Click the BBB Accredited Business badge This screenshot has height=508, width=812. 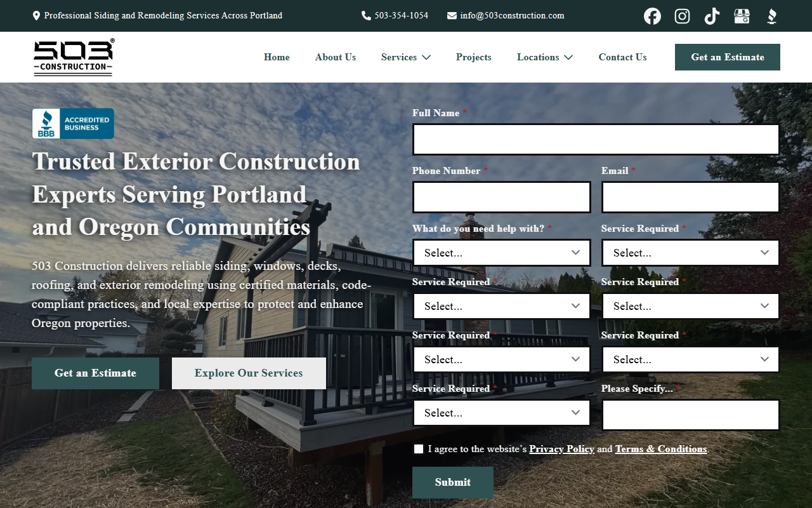(73, 123)
